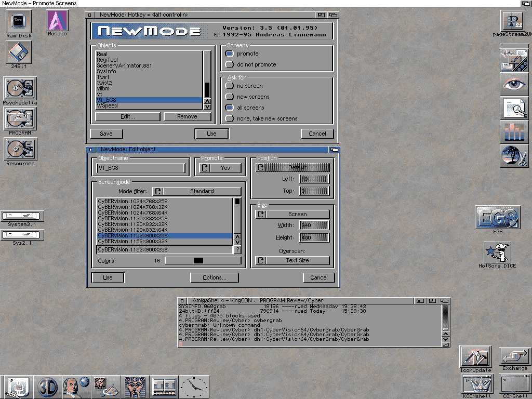
Task: Click the eye icon in right dock
Action: click(x=514, y=84)
